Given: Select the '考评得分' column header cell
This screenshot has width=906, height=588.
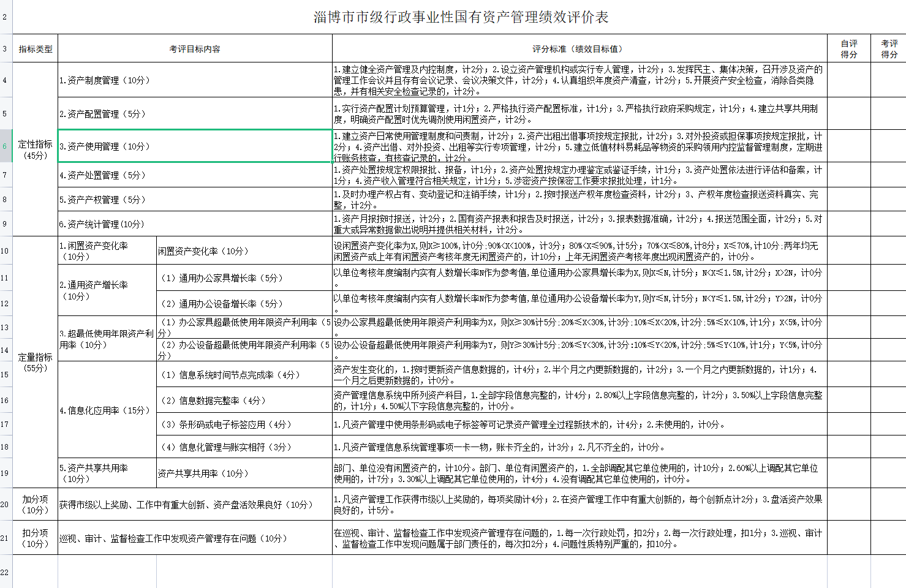Looking at the screenshot, I should pos(889,48).
